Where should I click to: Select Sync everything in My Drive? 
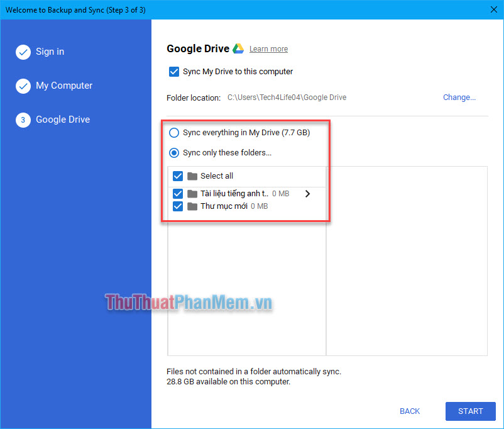pyautogui.click(x=173, y=133)
